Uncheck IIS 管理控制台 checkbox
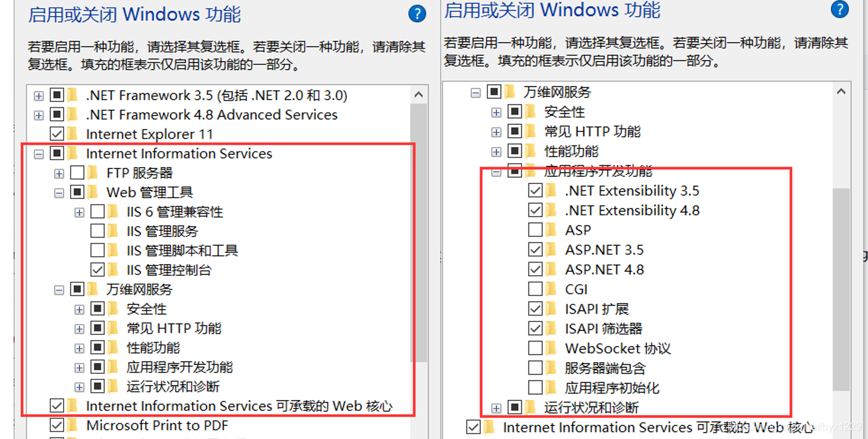 pos(98,269)
